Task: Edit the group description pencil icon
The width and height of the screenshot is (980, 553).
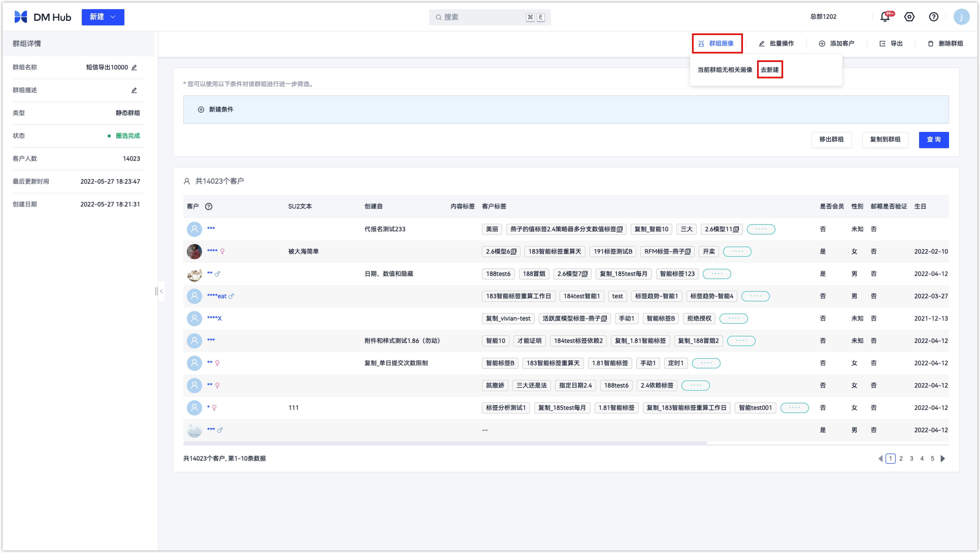Action: pyautogui.click(x=134, y=91)
